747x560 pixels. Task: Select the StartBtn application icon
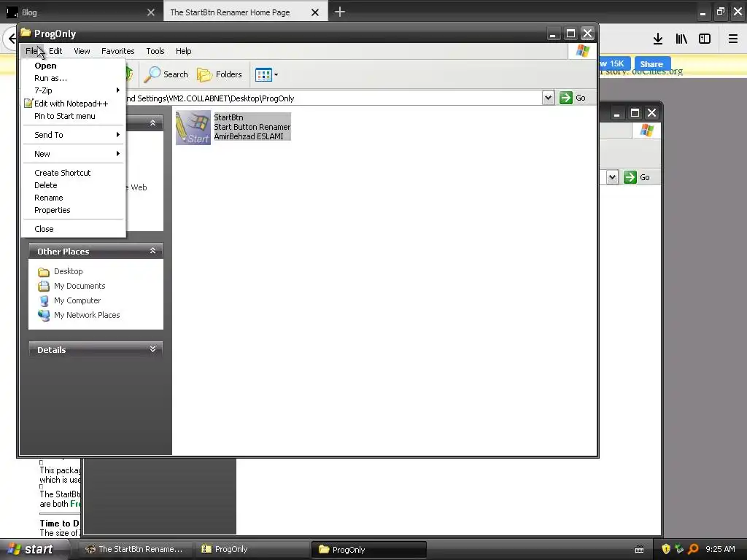tap(193, 127)
